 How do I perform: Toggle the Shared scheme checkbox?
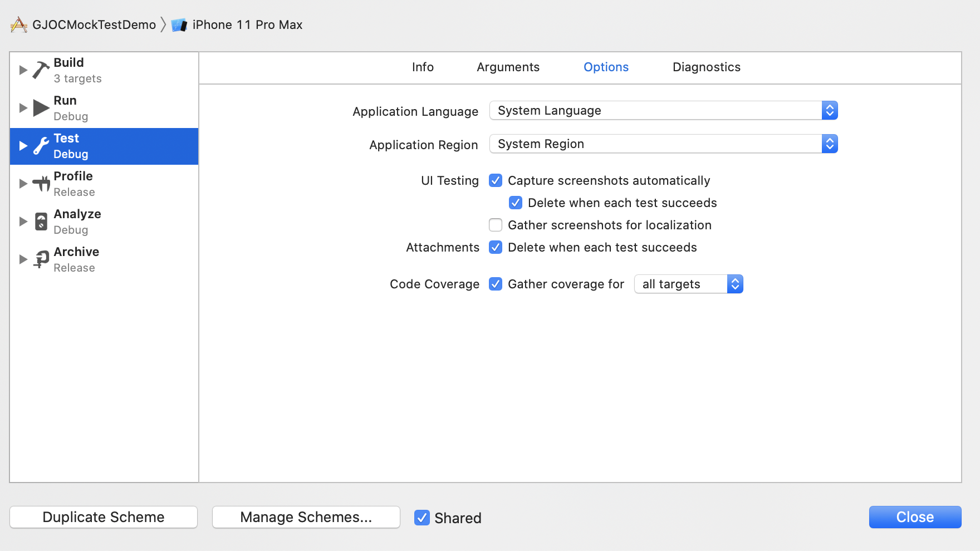[422, 518]
